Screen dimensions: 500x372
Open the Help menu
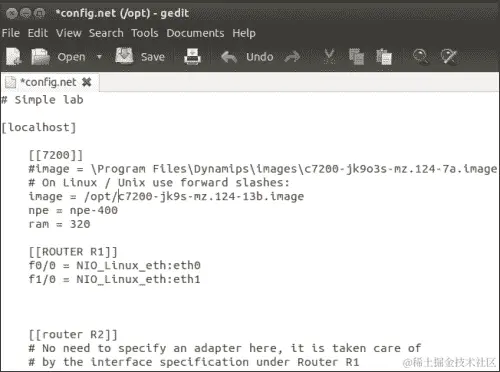[x=244, y=33]
